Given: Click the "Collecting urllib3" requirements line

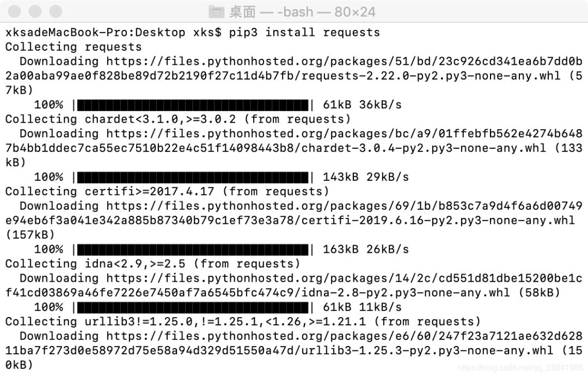Looking at the screenshot, I should 243,321.
